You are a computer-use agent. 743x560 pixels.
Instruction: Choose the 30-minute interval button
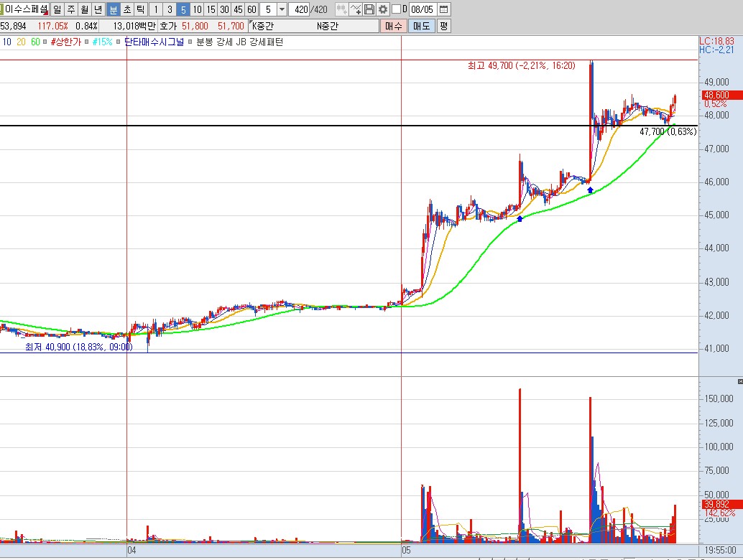[x=225, y=9]
